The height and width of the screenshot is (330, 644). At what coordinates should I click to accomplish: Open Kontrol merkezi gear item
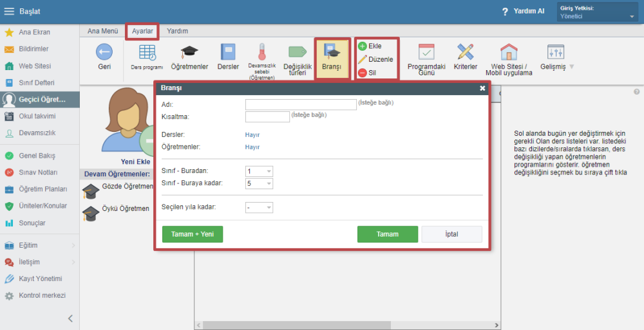pos(39,295)
